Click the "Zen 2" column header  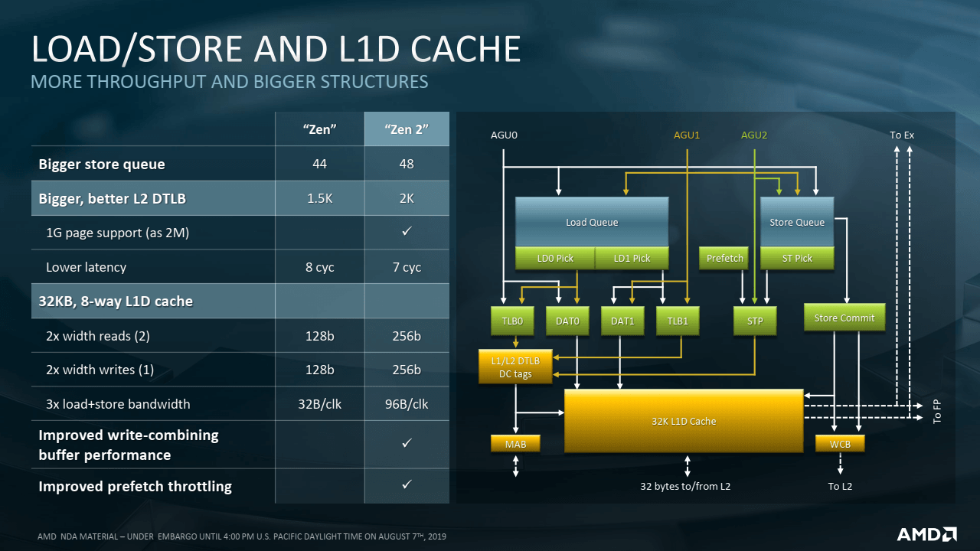coord(407,129)
